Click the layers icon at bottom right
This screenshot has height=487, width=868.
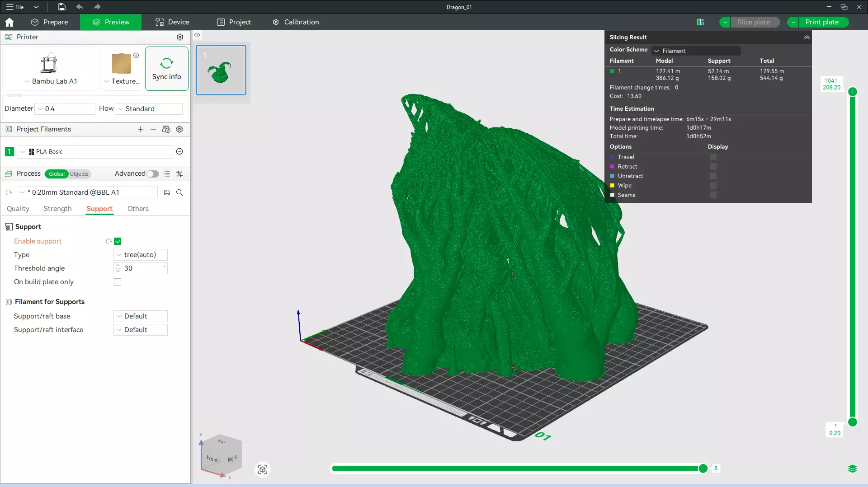(853, 469)
